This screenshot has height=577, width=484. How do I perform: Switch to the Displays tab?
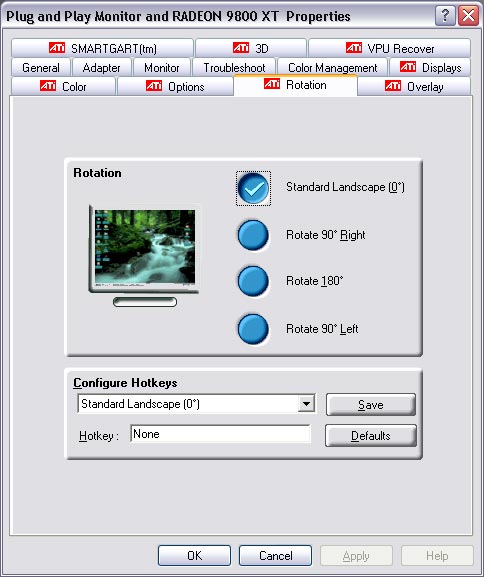[x=430, y=68]
